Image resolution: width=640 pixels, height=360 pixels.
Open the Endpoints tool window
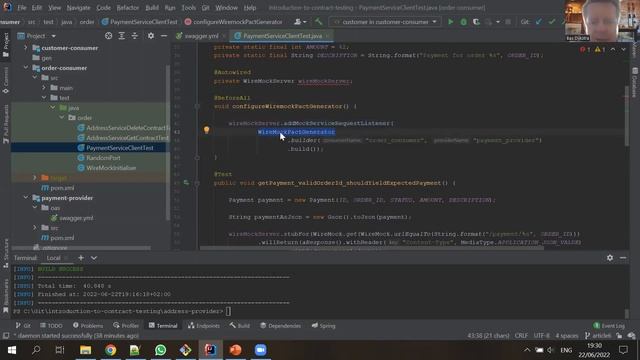point(204,325)
